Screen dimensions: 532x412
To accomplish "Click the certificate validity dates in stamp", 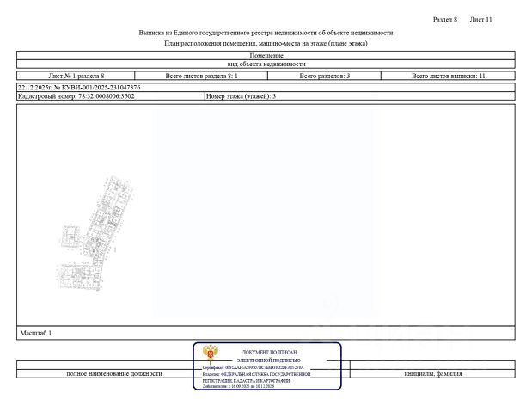I will pyautogui.click(x=238, y=386).
